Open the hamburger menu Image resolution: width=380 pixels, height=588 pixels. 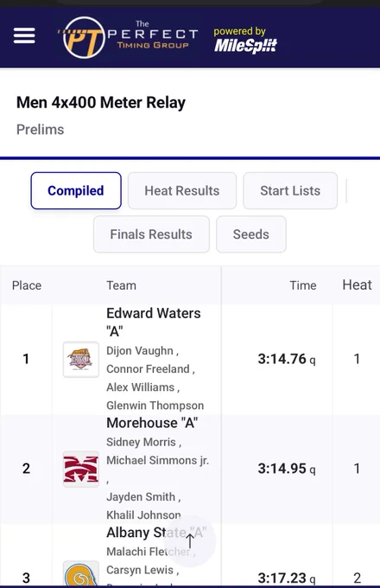(24, 35)
